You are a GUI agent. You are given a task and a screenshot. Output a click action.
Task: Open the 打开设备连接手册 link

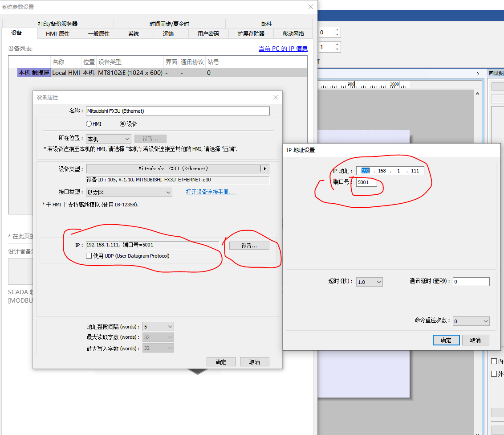coord(211,192)
